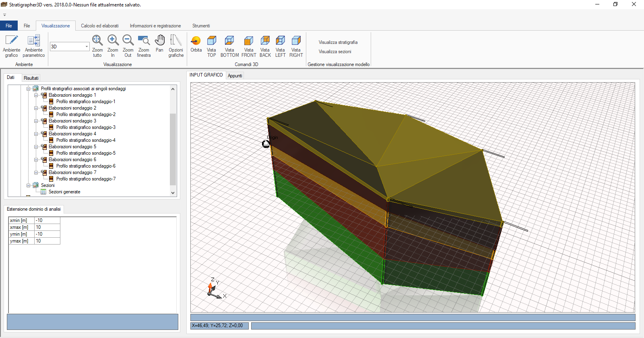Select the Pan hand tool

tap(160, 44)
